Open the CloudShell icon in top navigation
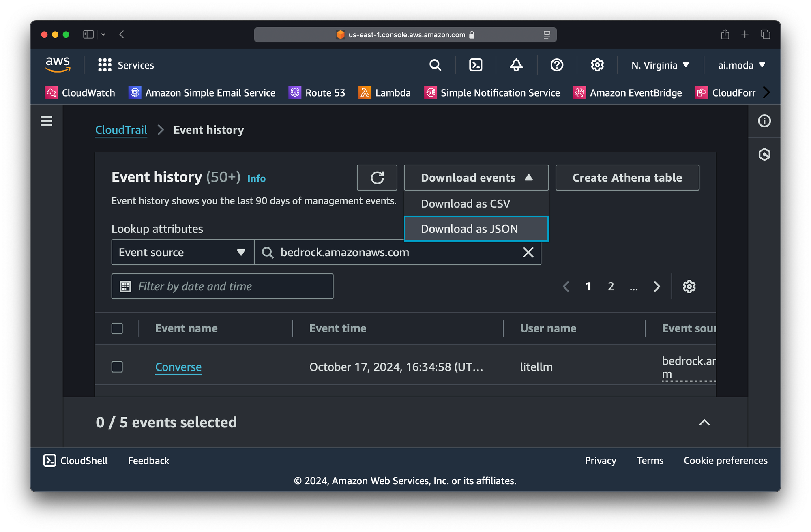The width and height of the screenshot is (811, 532). coord(476,65)
